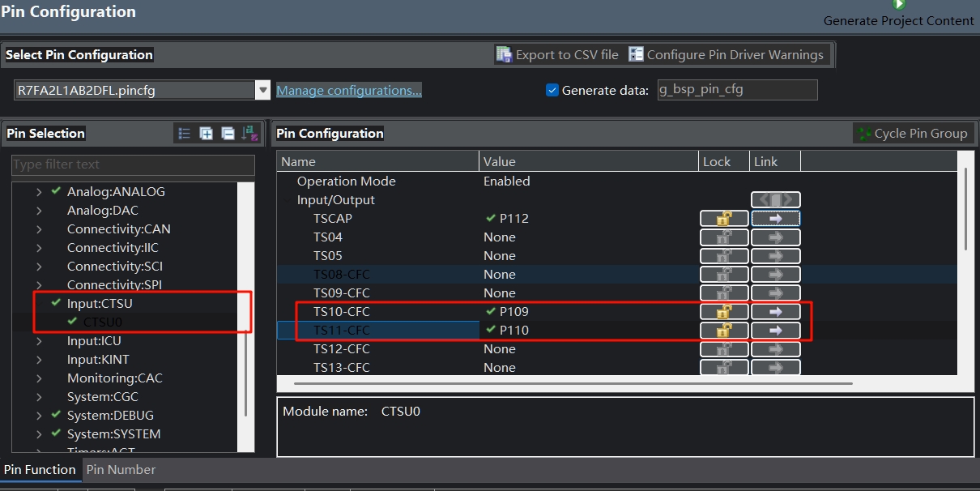Toggle the lock for TS08-CFC pin

pos(724,275)
